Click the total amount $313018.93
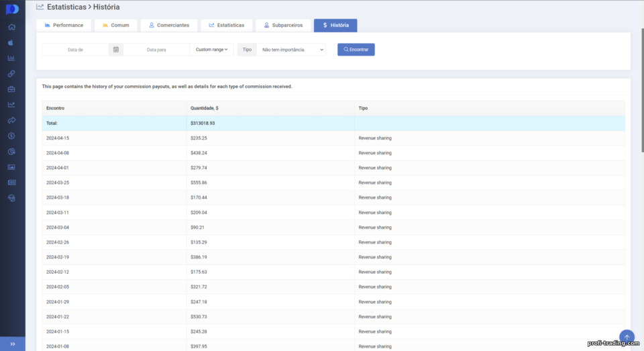Screen dimensions: 644x351 [203, 123]
